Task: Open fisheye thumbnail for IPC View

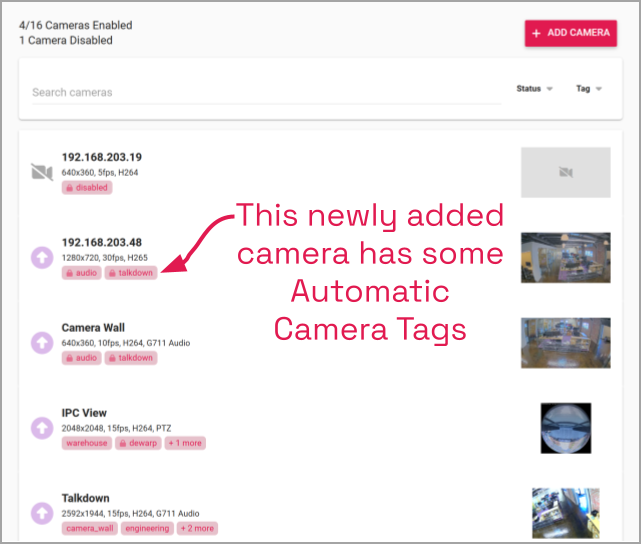Action: [566, 428]
